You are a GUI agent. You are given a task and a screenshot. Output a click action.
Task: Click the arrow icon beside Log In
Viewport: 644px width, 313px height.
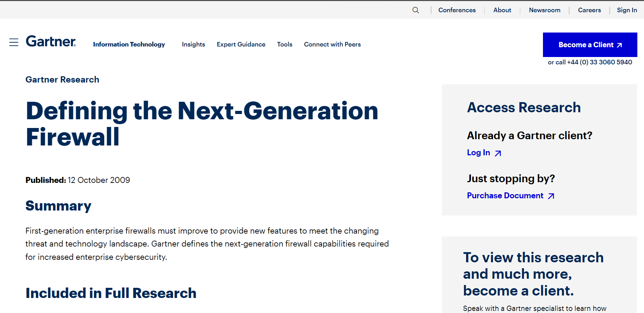coord(498,153)
